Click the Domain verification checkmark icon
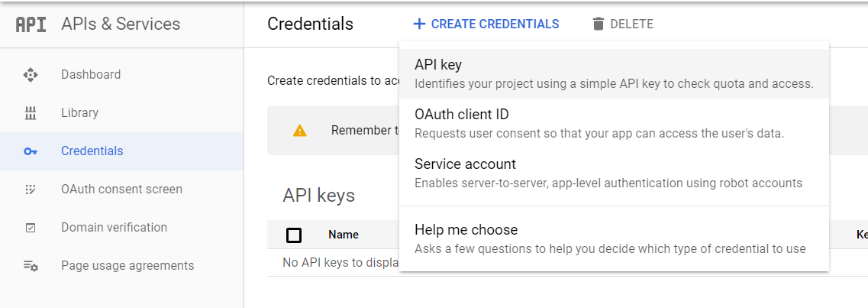The image size is (868, 308). point(31,228)
